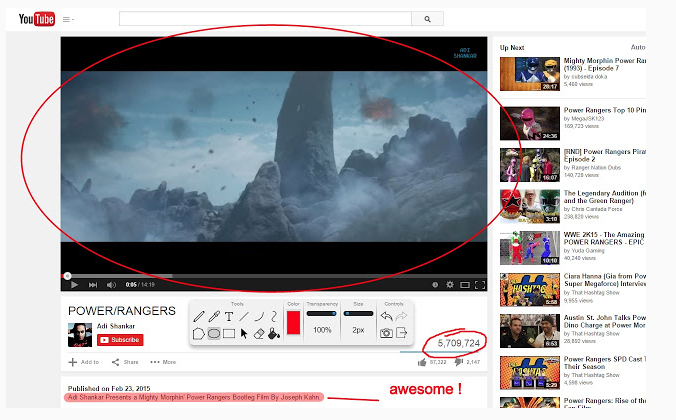Image resolution: width=676 pixels, height=420 pixels.
Task: Open WWE 2K15 Power Rangers video
Action: point(604,238)
